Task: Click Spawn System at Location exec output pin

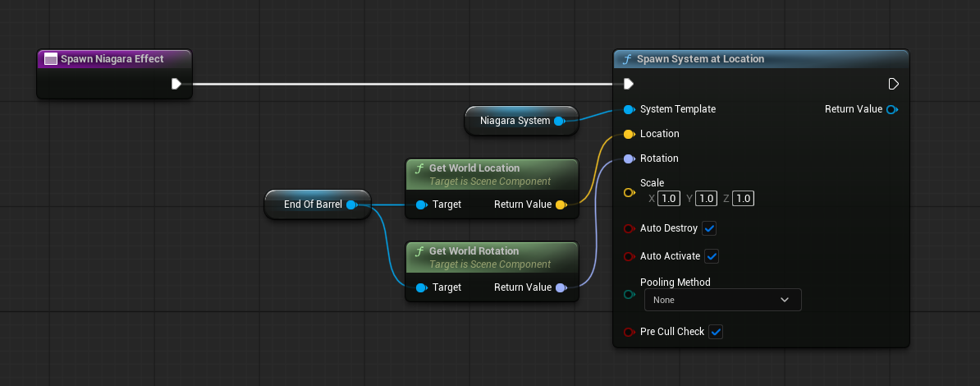Action: tap(893, 84)
